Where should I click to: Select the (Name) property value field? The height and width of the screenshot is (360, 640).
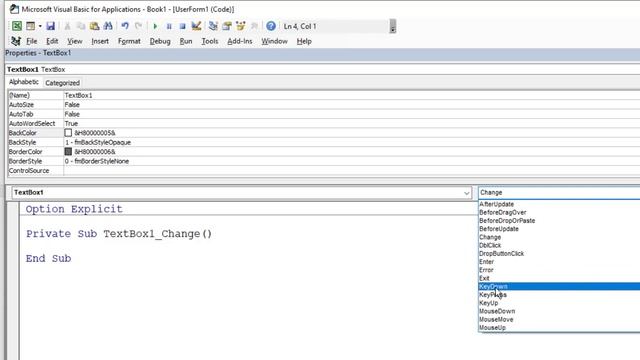(352, 95)
